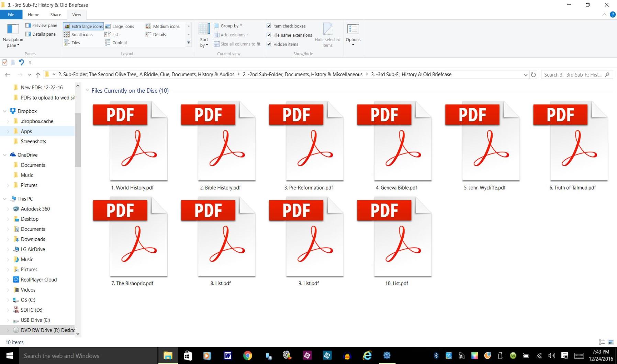Open Google Chrome from the taskbar
This screenshot has width=617, height=364.
click(247, 356)
